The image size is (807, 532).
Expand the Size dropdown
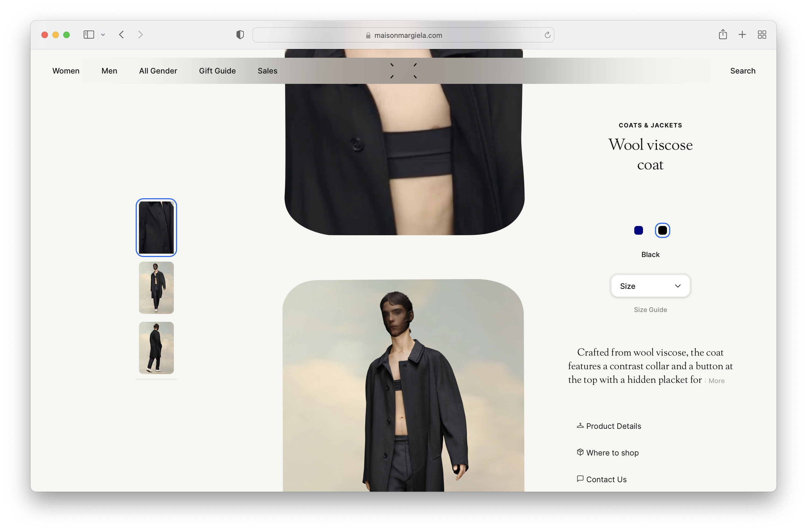[650, 286]
